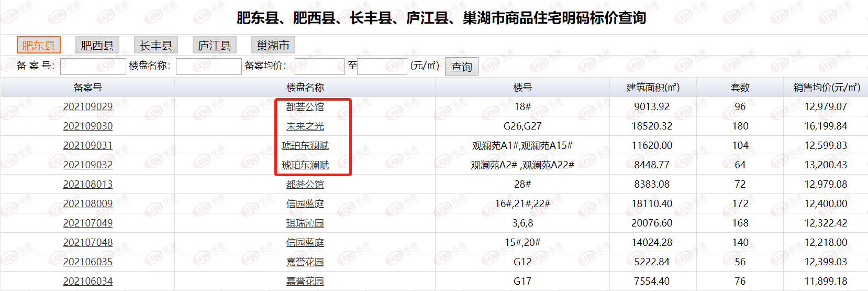This screenshot has width=868, height=291.
Task: Open the 未来之光 project link
Action: click(x=305, y=126)
